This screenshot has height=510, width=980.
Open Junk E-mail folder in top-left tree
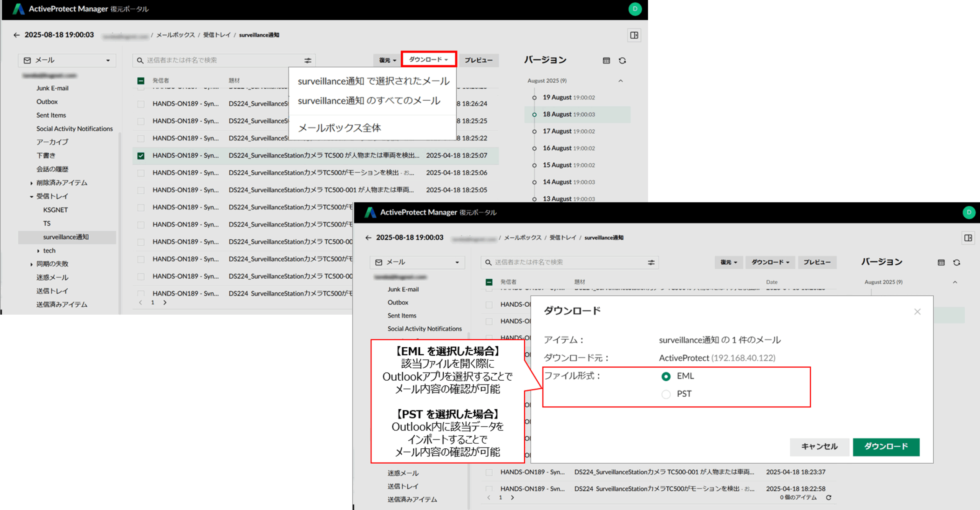52,88
